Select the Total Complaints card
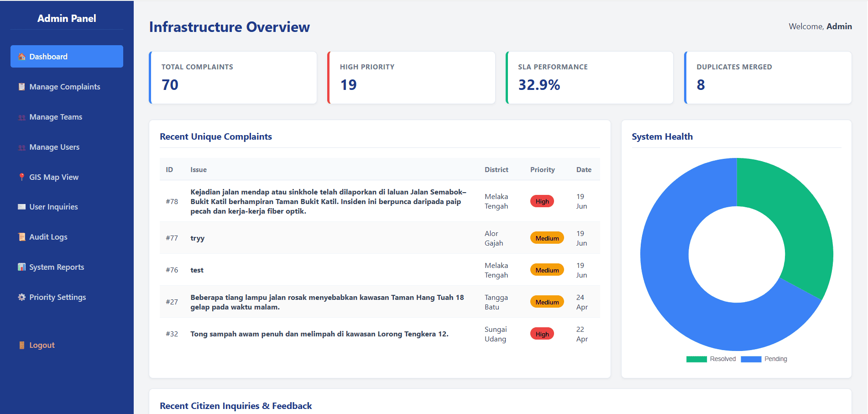This screenshot has width=868, height=414. (x=233, y=78)
